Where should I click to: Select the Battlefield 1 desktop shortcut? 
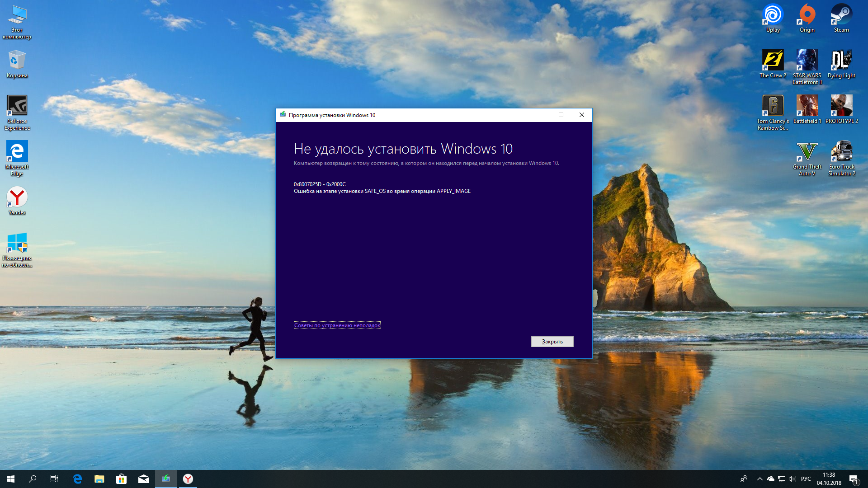click(x=807, y=109)
